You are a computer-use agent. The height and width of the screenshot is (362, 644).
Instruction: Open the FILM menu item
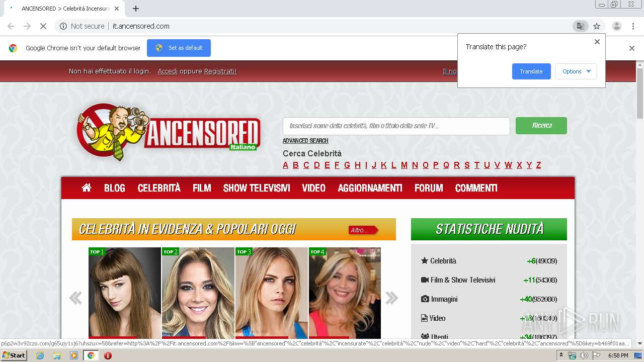[x=202, y=188]
